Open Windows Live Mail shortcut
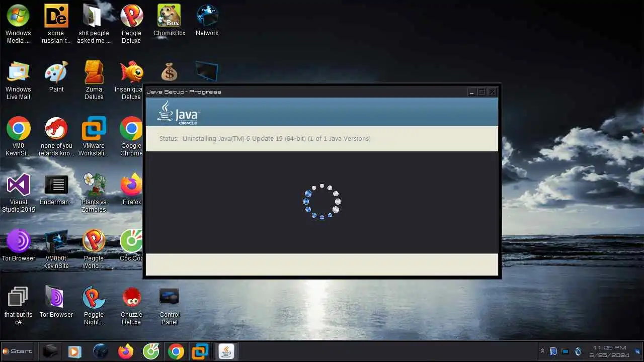This screenshot has height=362, width=644. [x=18, y=80]
